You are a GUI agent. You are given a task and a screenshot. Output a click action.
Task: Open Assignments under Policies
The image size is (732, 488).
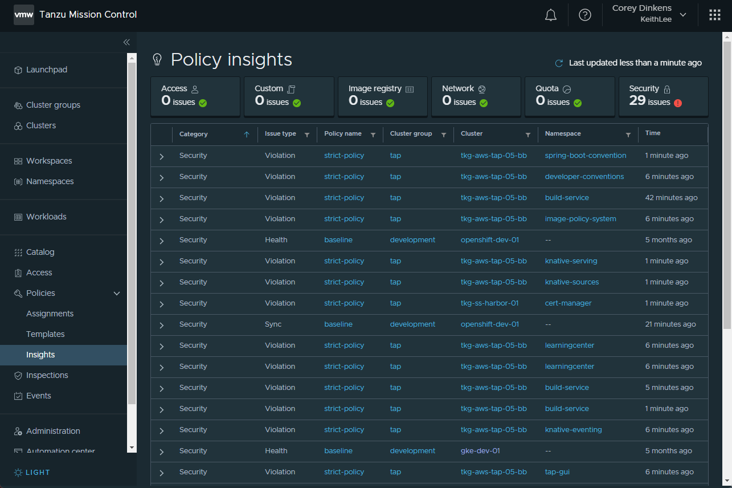point(50,314)
